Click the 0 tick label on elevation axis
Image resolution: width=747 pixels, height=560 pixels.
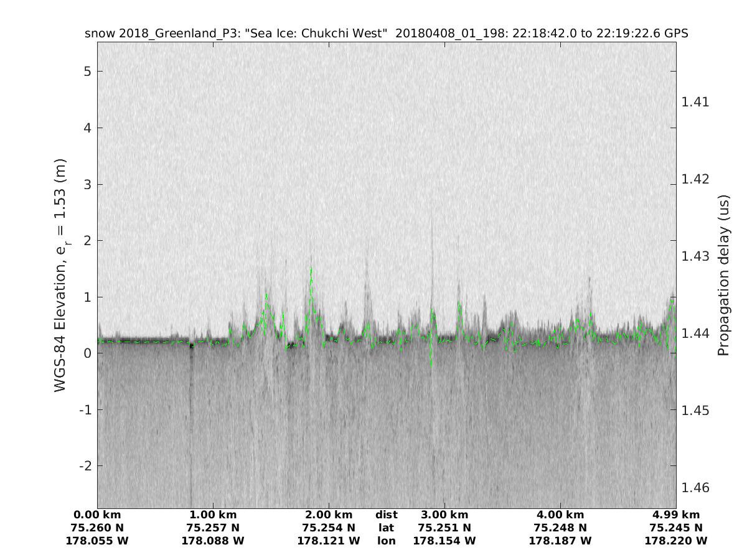[88, 353]
